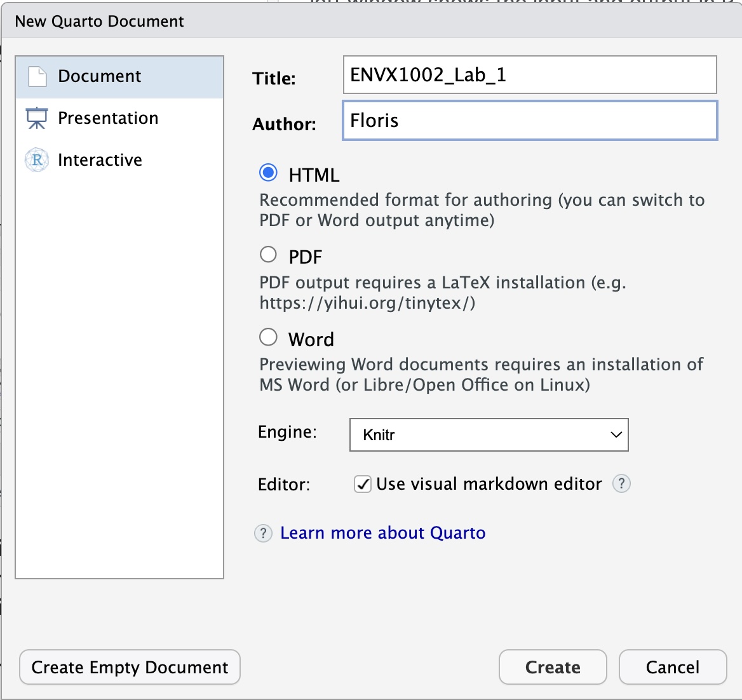The width and height of the screenshot is (742, 700).
Task: Click into the Author field containing Floris
Action: coord(530,120)
